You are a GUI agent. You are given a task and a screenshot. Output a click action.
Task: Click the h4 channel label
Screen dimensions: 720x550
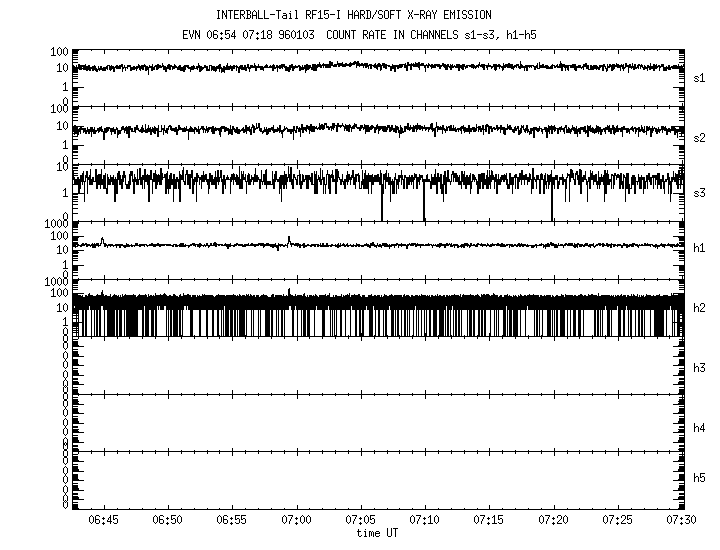click(x=699, y=428)
